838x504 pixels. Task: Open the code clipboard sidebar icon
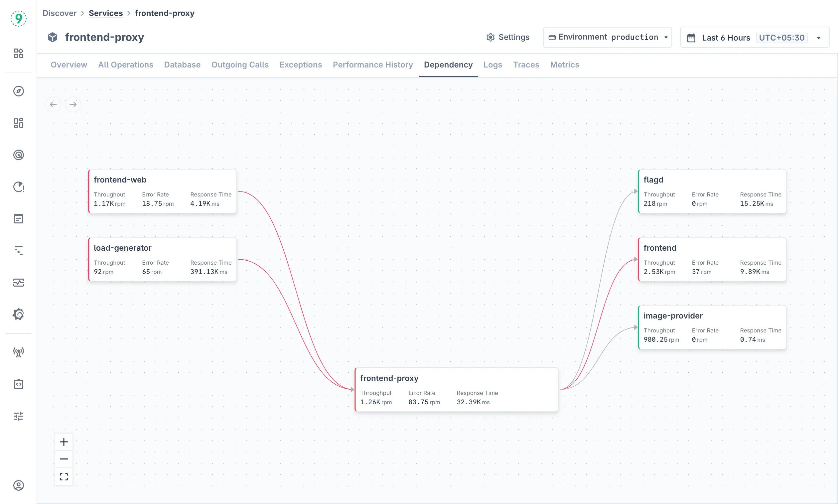[x=18, y=384]
